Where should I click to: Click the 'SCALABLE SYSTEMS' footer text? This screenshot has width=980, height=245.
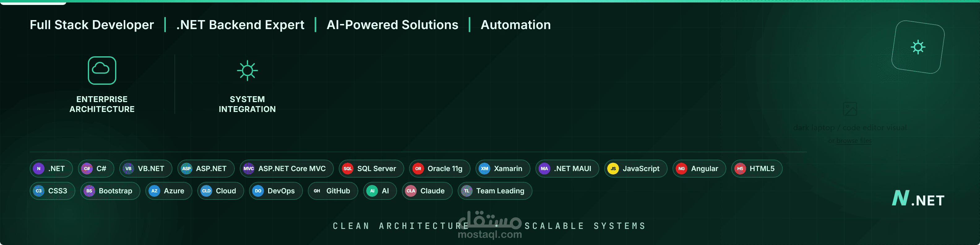point(585,226)
